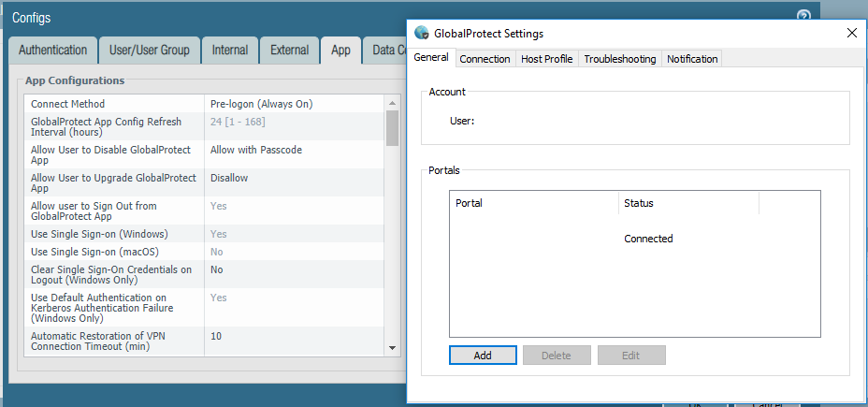Open the help icon in Configs window
This screenshot has width=868, height=407.
(x=803, y=16)
